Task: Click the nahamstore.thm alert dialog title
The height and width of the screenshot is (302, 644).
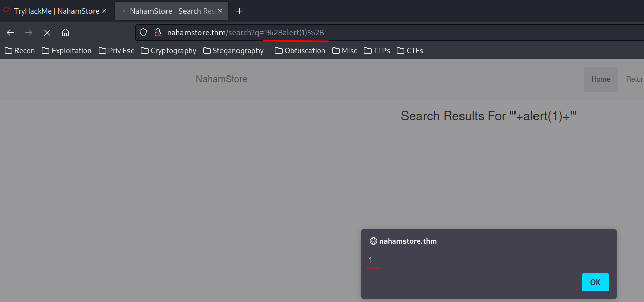Action: click(x=408, y=241)
